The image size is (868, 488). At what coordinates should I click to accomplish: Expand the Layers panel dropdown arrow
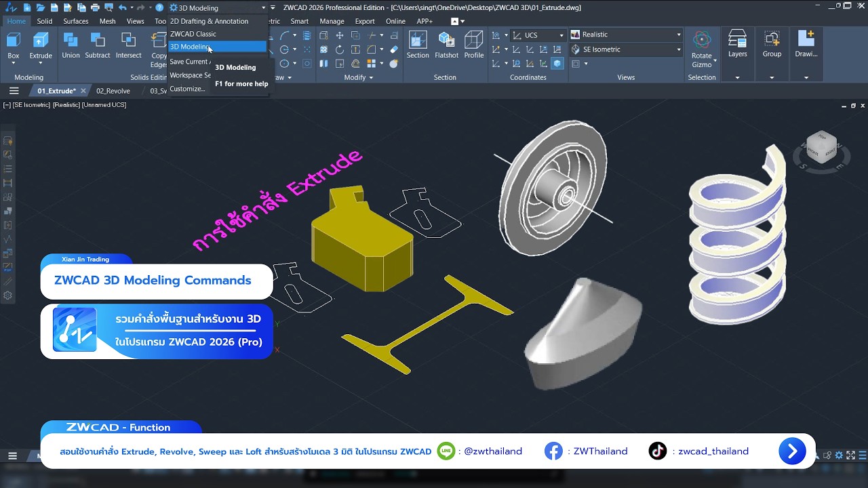click(738, 77)
